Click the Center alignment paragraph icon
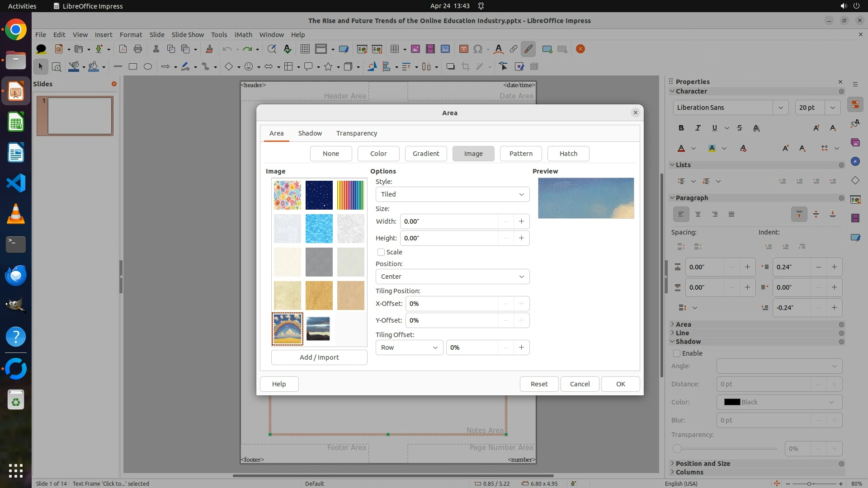Image resolution: width=868 pixels, height=488 pixels. coord(698,214)
